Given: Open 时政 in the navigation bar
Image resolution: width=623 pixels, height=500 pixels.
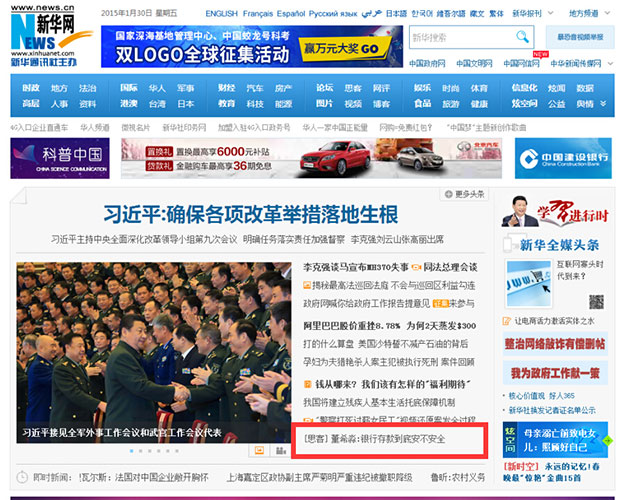Looking at the screenshot, I should [31, 88].
